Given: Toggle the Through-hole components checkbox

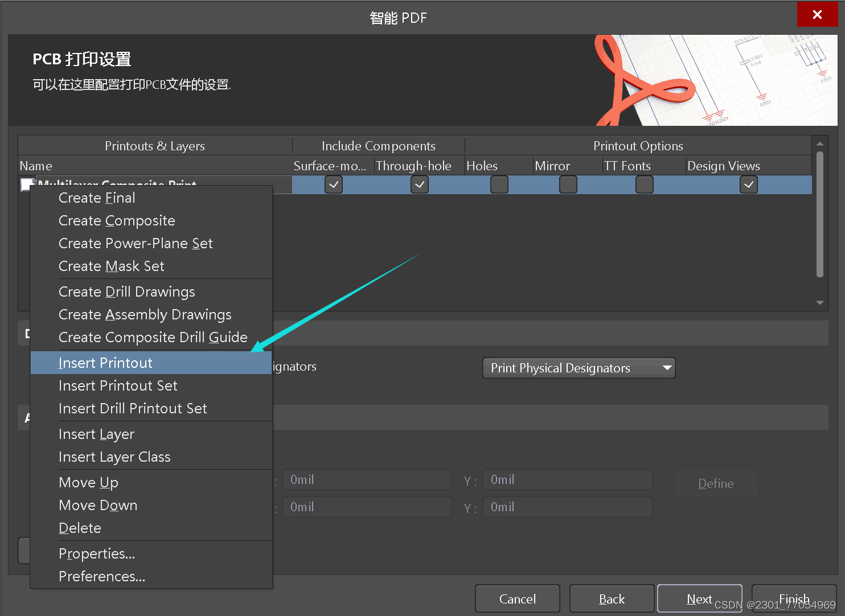Looking at the screenshot, I should pos(420,184).
